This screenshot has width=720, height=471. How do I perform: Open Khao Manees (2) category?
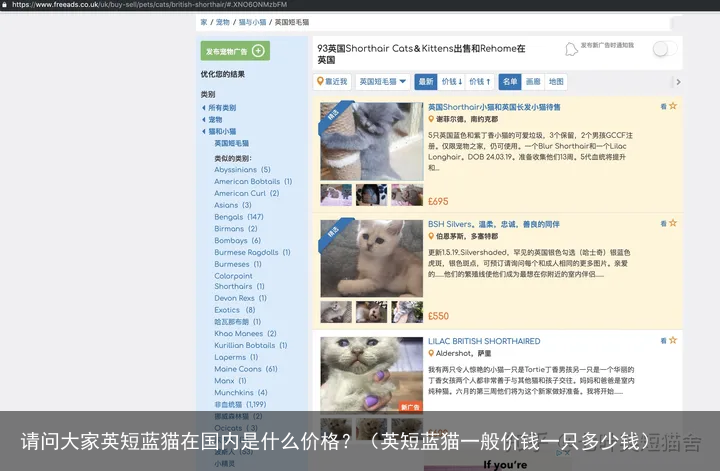[x=245, y=334]
